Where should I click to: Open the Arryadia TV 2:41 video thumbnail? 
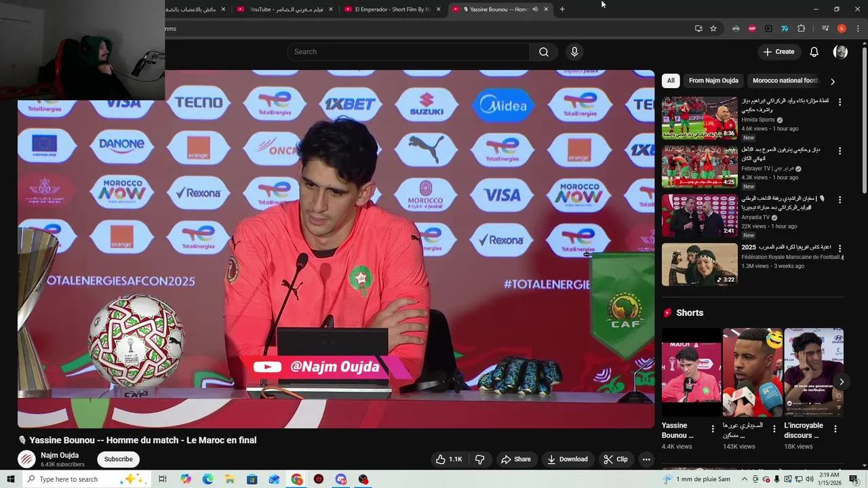pyautogui.click(x=699, y=216)
